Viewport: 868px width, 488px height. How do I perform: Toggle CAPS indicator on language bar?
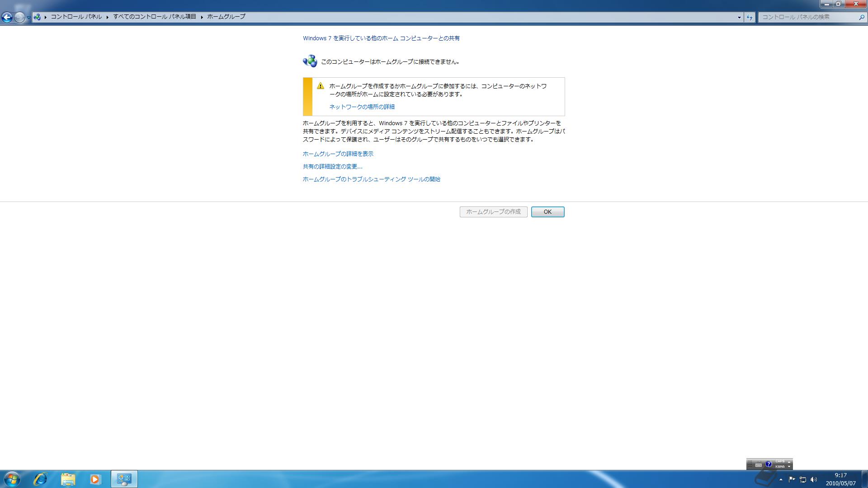(x=780, y=462)
